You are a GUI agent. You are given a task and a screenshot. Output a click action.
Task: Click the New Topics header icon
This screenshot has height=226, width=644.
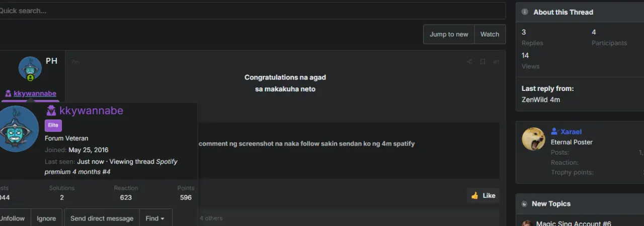525,204
